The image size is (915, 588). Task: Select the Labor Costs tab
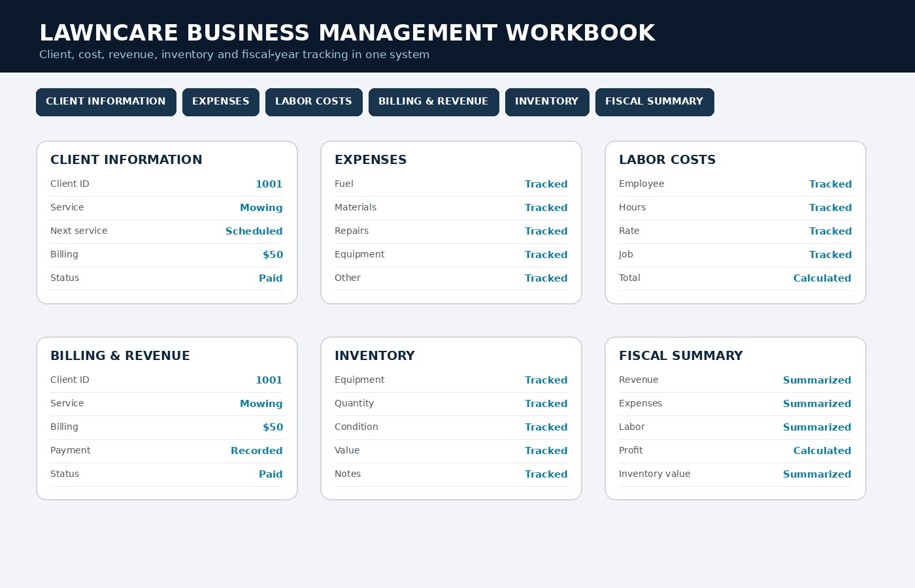[x=314, y=102]
